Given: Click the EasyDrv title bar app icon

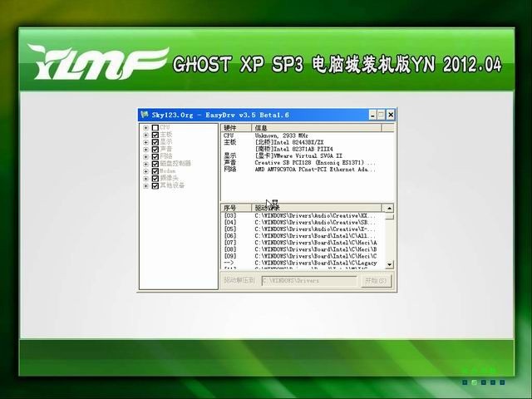Looking at the screenshot, I should pos(145,115).
